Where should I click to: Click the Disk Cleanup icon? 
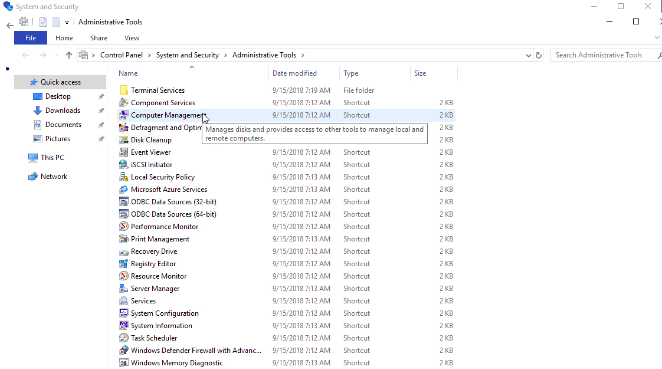[123, 140]
